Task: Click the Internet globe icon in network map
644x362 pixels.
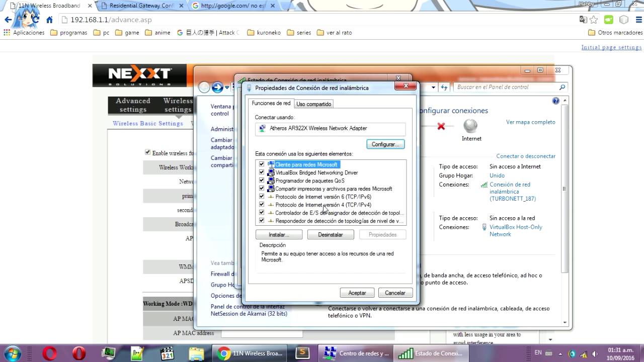Action: [470, 125]
